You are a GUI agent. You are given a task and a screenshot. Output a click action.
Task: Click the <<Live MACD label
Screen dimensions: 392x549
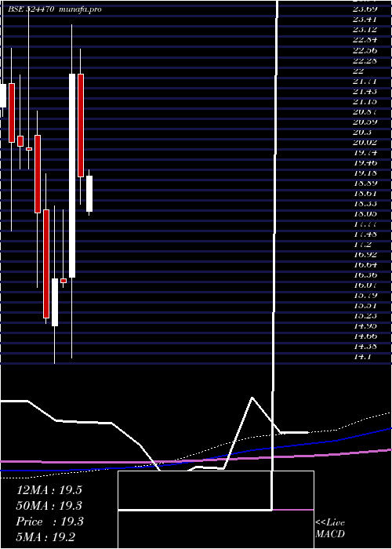pyautogui.click(x=330, y=529)
